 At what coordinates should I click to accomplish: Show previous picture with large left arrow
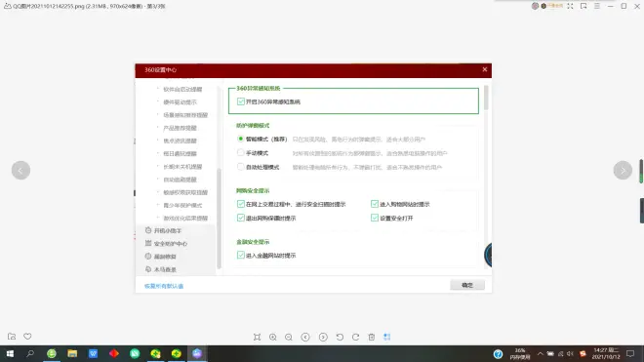[20, 170]
